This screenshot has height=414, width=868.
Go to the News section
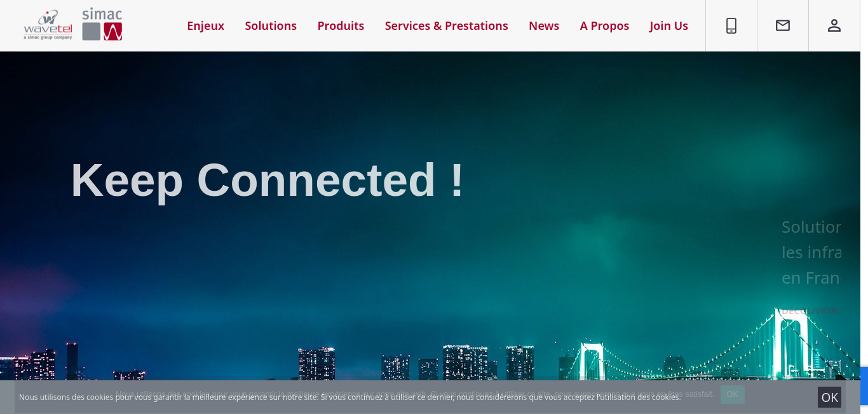544,25
